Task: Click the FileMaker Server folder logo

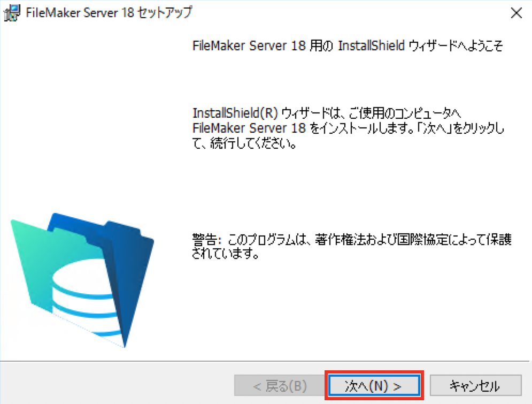Action: [x=82, y=280]
